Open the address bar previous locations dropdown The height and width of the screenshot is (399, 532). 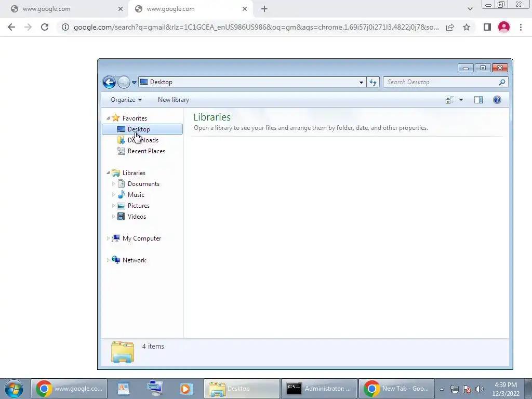[x=362, y=82]
